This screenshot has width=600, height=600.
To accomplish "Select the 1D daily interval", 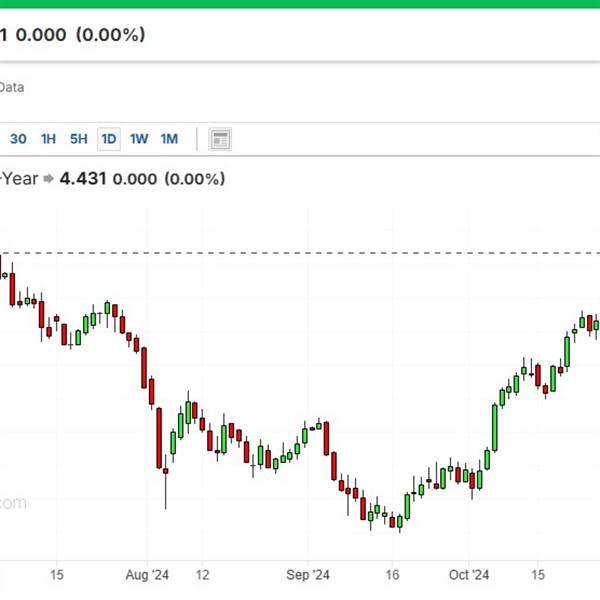I will tap(109, 139).
